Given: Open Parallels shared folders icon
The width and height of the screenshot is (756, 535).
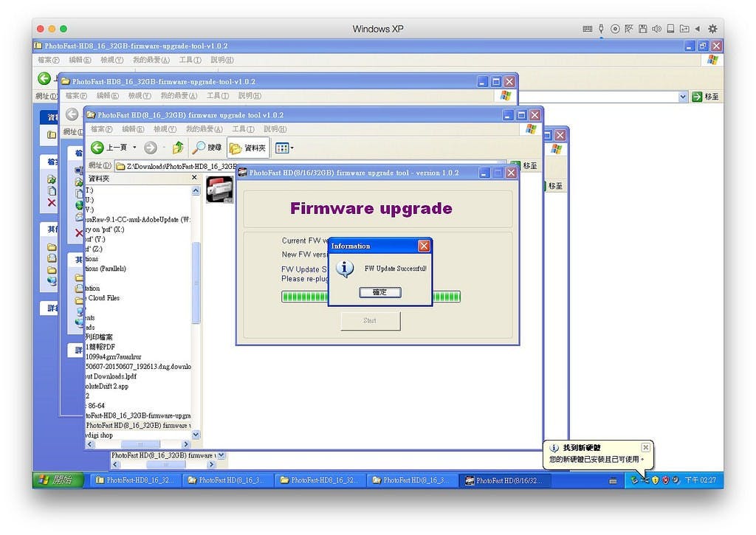Looking at the screenshot, I should (684, 29).
